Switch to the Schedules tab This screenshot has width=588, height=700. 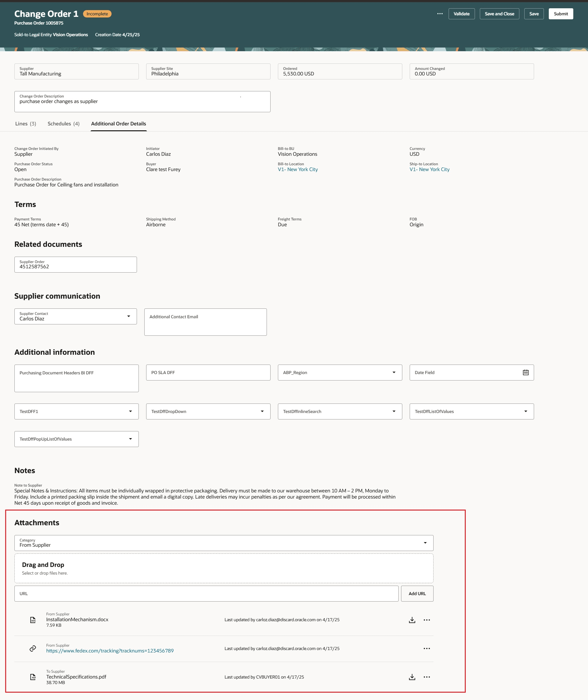(x=63, y=123)
